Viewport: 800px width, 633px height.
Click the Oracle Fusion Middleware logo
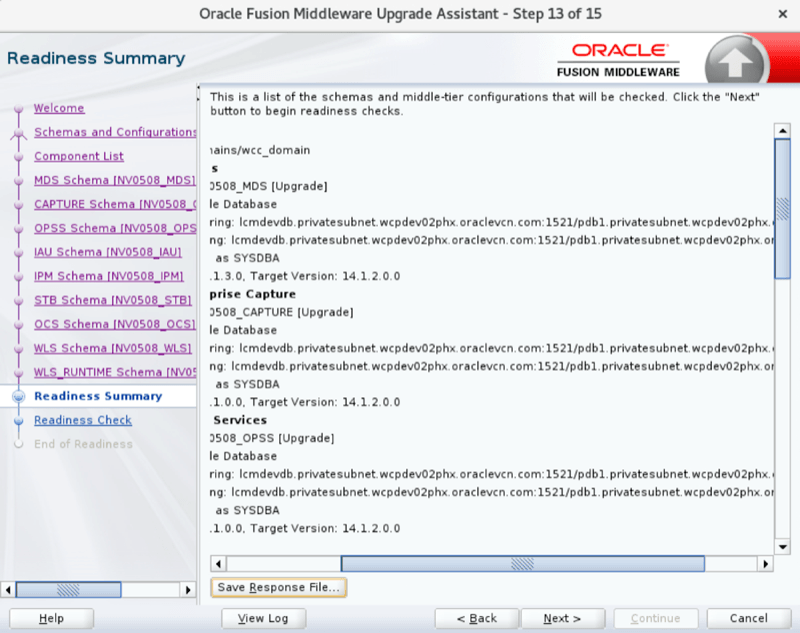tap(618, 60)
